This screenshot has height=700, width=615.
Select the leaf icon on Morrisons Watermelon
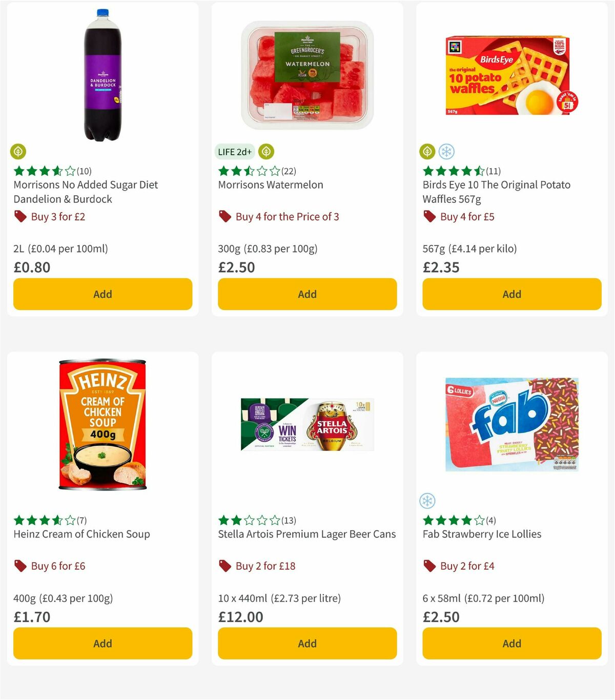click(x=265, y=151)
